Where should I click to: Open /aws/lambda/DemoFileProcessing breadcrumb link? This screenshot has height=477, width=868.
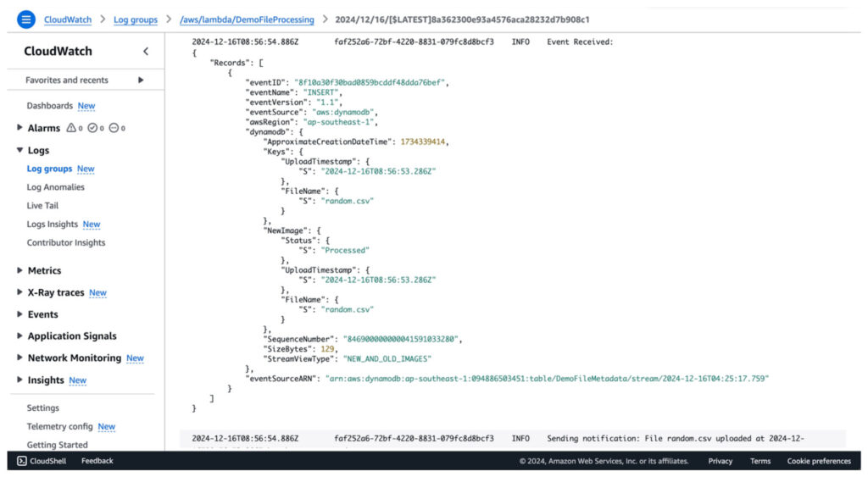(x=247, y=19)
